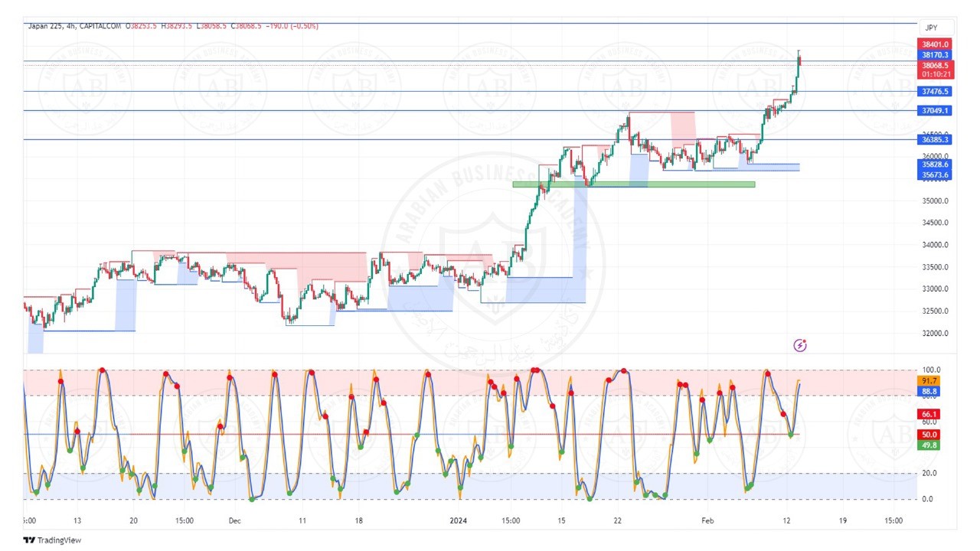Click the −190.0 (−0.50%) change value
The height and width of the screenshot is (551, 980).
pyautogui.click(x=292, y=26)
